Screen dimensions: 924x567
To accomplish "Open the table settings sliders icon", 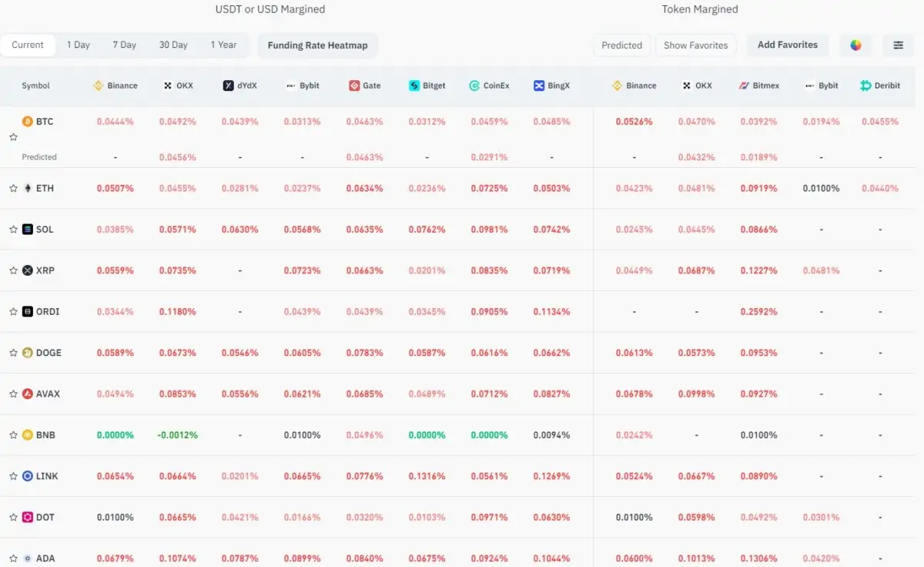I will point(898,45).
